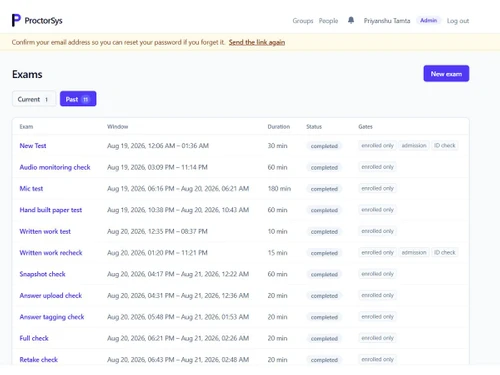Click the enrolled only tag of New Test

377,146
